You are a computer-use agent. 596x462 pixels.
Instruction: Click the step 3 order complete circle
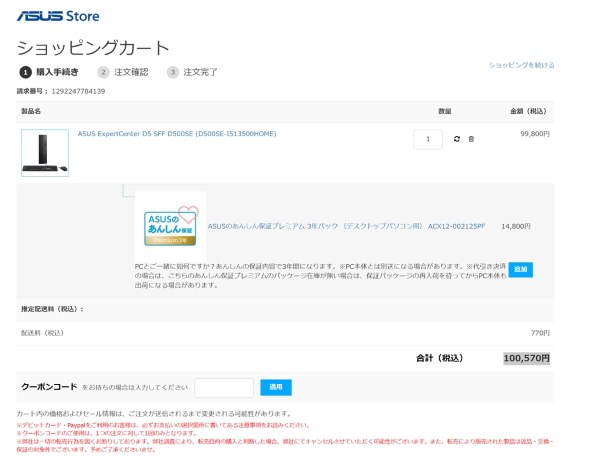tap(173, 72)
